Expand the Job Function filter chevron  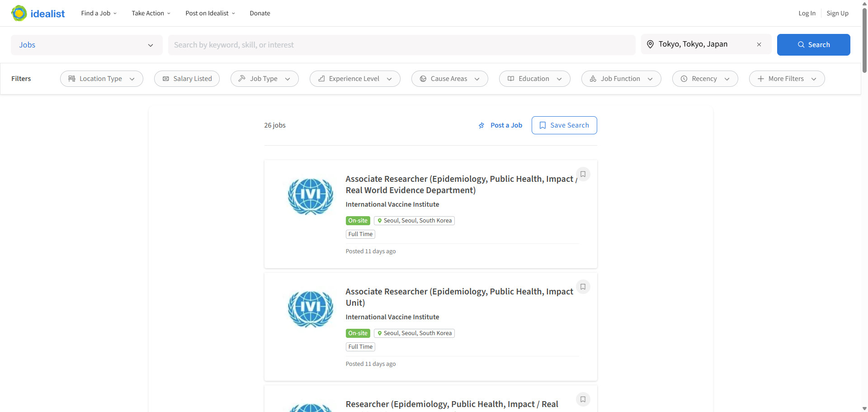pyautogui.click(x=650, y=79)
